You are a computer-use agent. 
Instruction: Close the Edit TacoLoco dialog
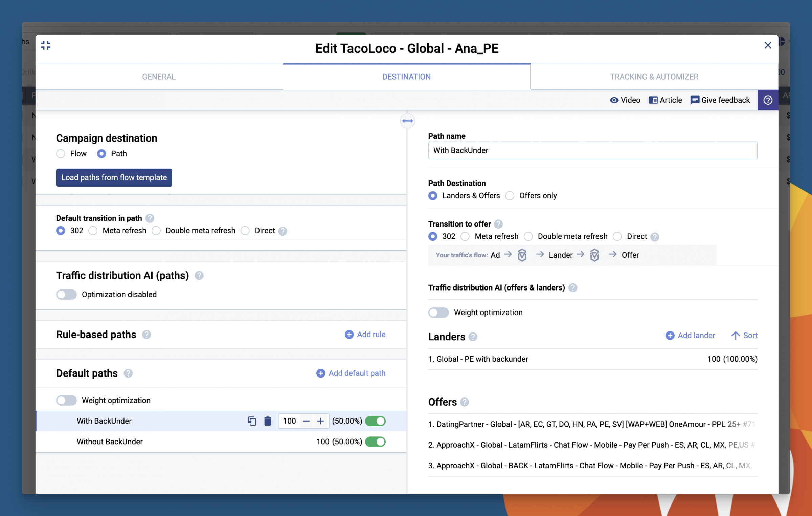768,45
